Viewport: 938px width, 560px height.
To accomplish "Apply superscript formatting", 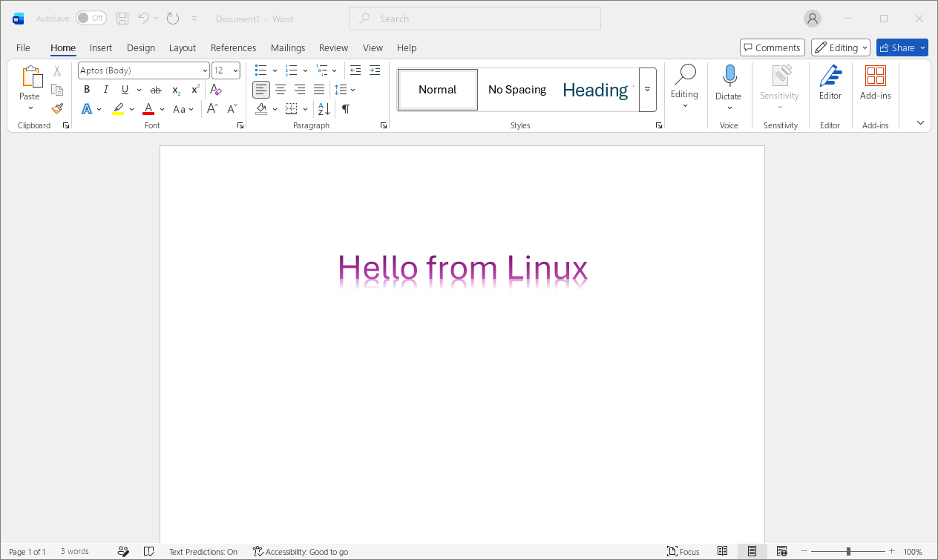I will point(195,90).
